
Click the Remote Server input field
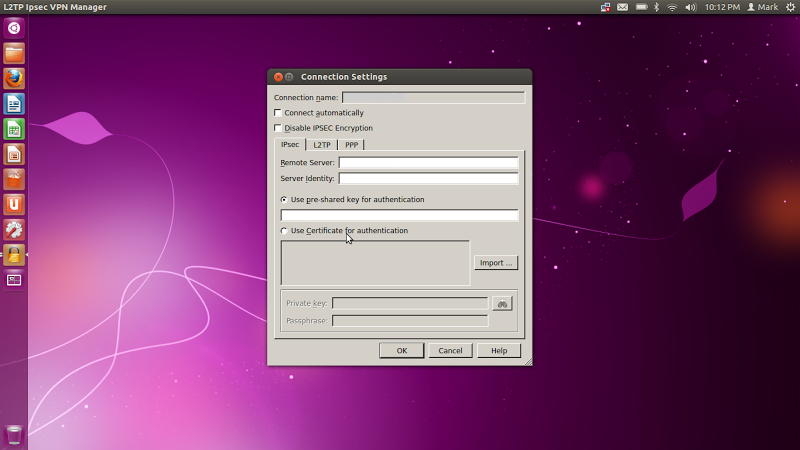(x=429, y=162)
